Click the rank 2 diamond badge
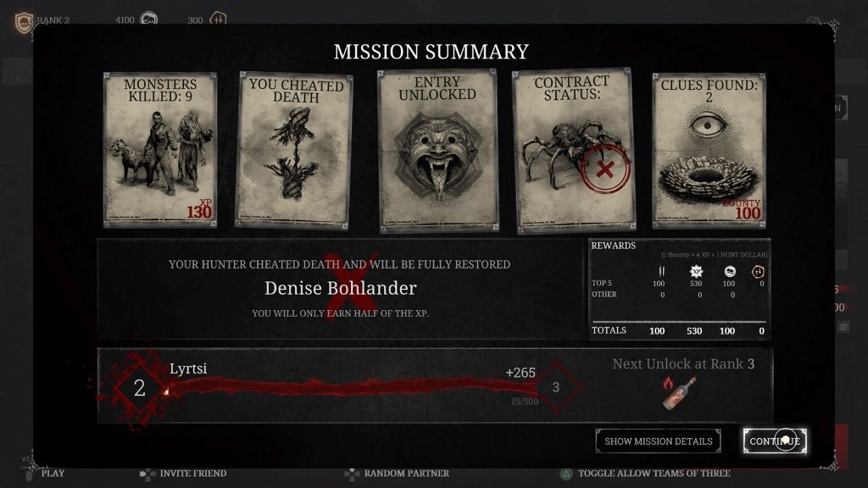The width and height of the screenshot is (868, 488). pyautogui.click(x=140, y=387)
